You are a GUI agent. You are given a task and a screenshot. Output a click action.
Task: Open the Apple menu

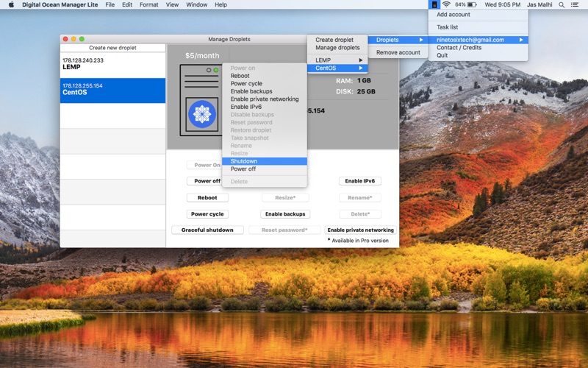[x=11, y=4]
